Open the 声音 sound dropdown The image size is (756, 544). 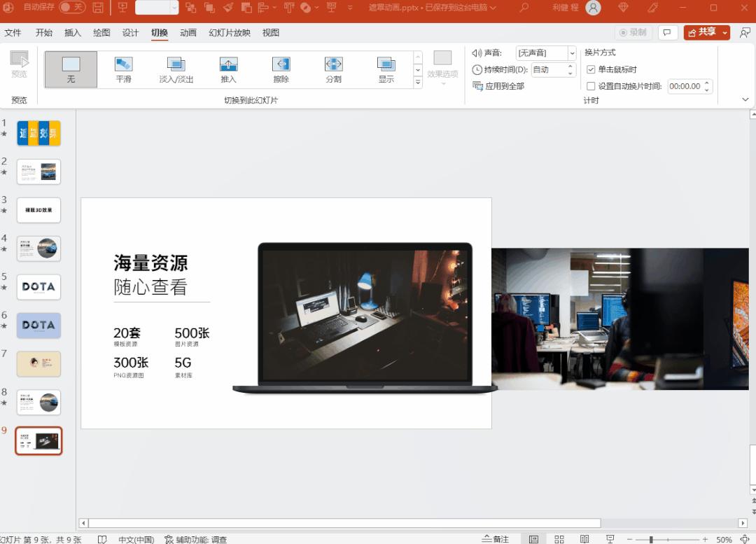(x=572, y=53)
